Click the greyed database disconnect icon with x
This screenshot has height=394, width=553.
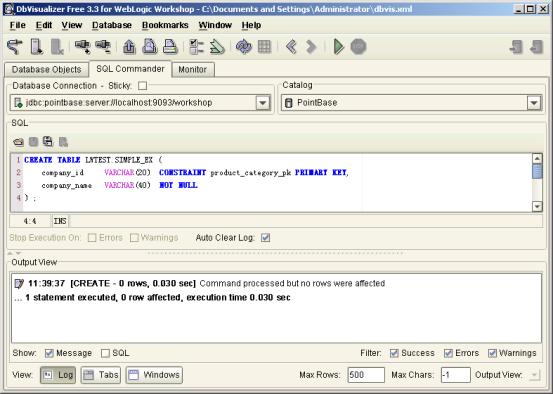[57, 46]
